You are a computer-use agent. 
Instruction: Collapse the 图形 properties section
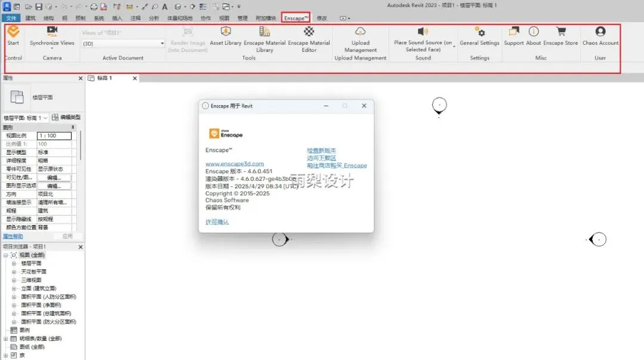[73, 127]
